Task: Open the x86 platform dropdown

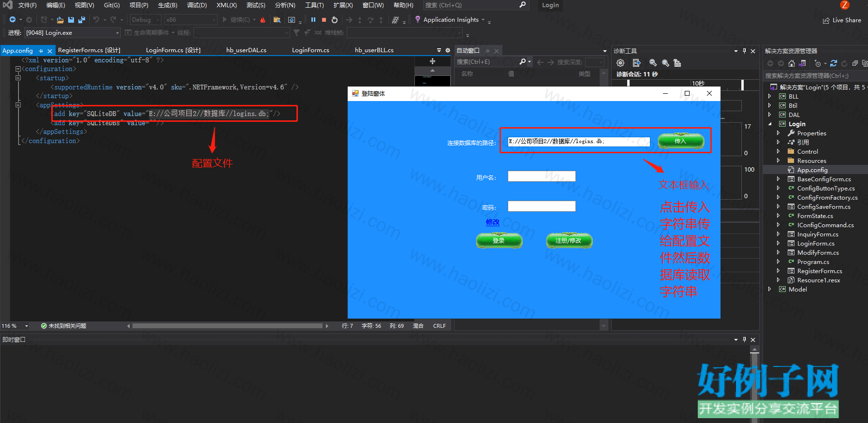Action: 191,20
